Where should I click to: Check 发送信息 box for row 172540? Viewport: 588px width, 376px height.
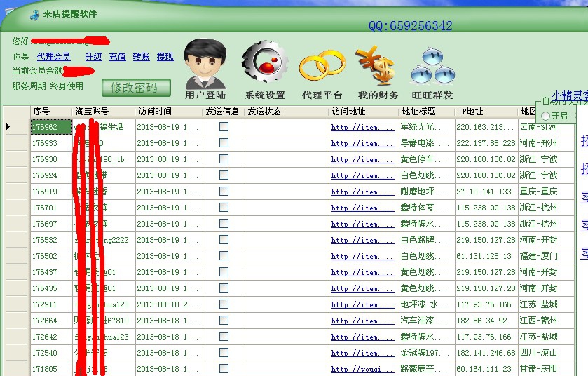pos(224,353)
